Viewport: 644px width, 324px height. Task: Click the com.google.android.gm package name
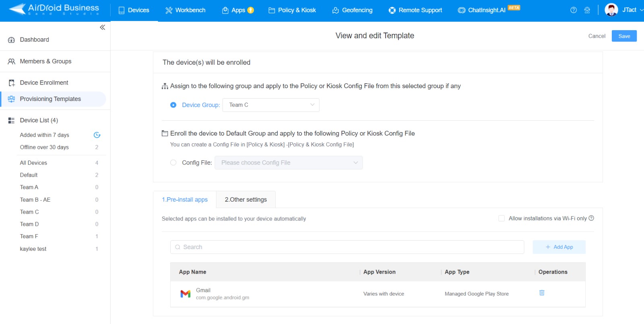(x=223, y=298)
